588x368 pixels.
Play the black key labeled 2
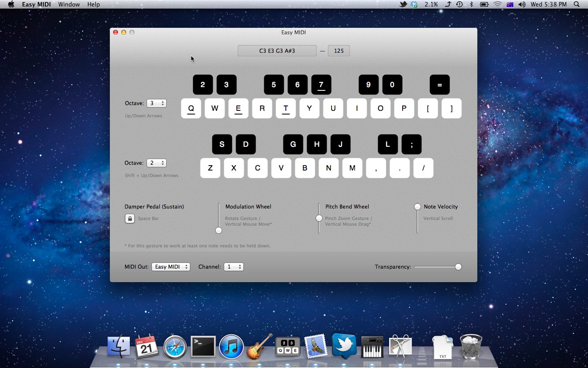(x=203, y=85)
